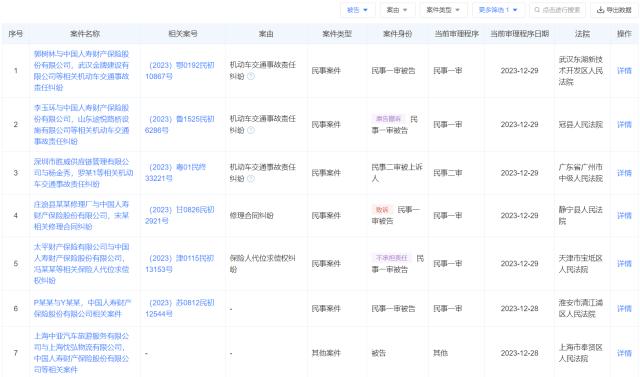
Task: Open the 案件类型 filter dropdown
Action: tap(443, 10)
